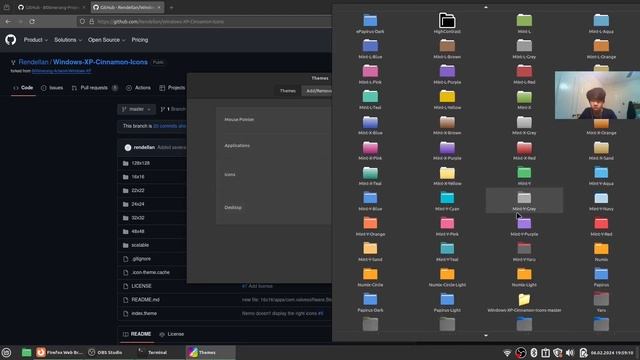Open the Rendellan owner profile link
640x360 pixels.
click(33, 62)
